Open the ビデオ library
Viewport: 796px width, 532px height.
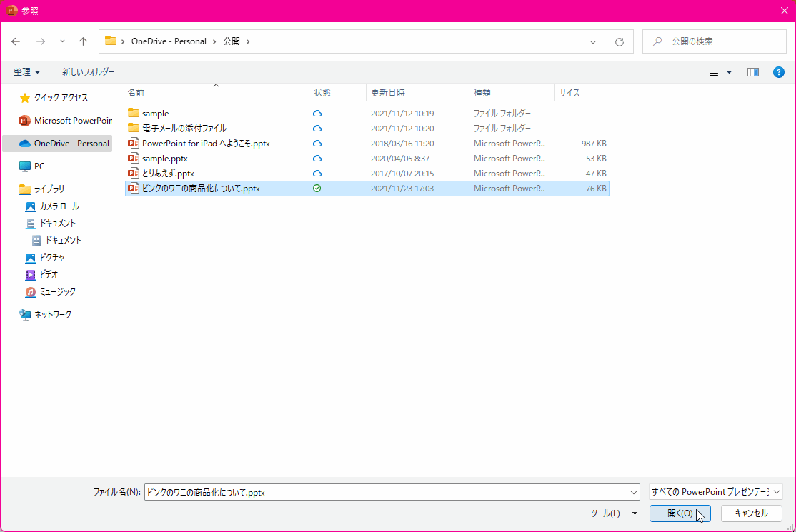[x=41, y=275]
